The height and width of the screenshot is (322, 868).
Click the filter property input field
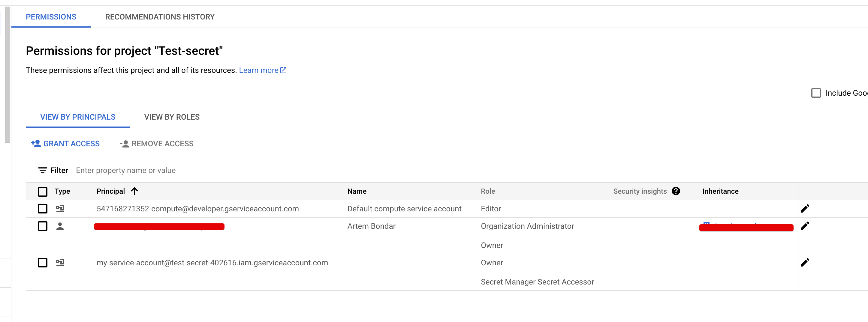[125, 170]
